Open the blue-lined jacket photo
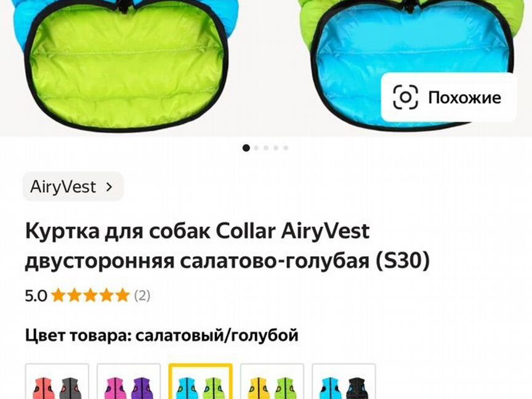 click(x=407, y=65)
